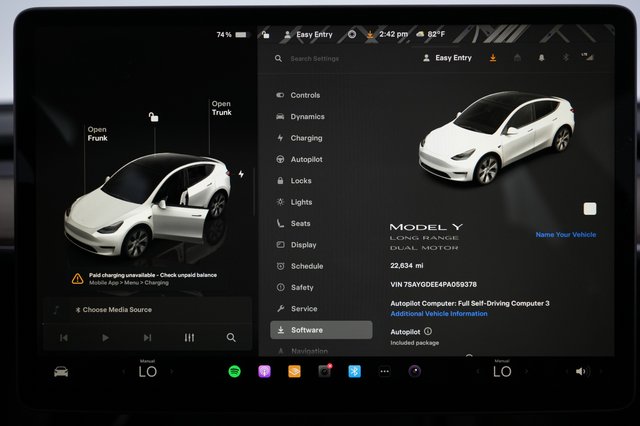
Task: Raise volume with right arrow
Action: [x=601, y=372]
